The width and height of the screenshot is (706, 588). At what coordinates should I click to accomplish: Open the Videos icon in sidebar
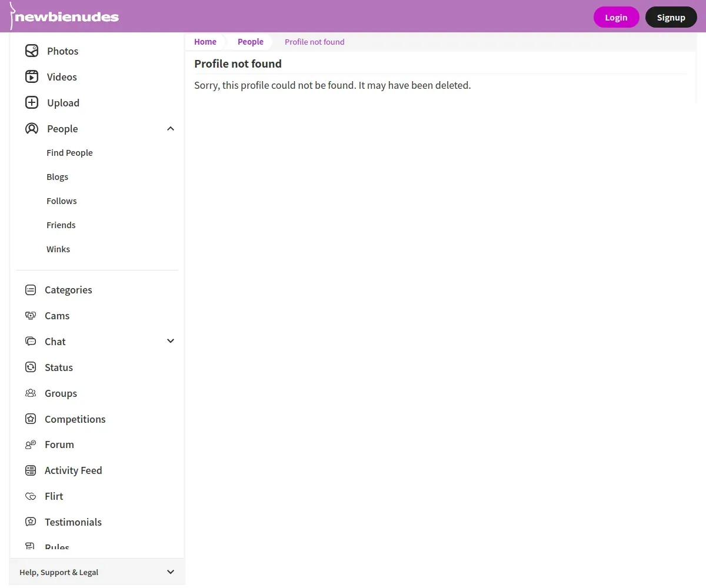click(32, 77)
